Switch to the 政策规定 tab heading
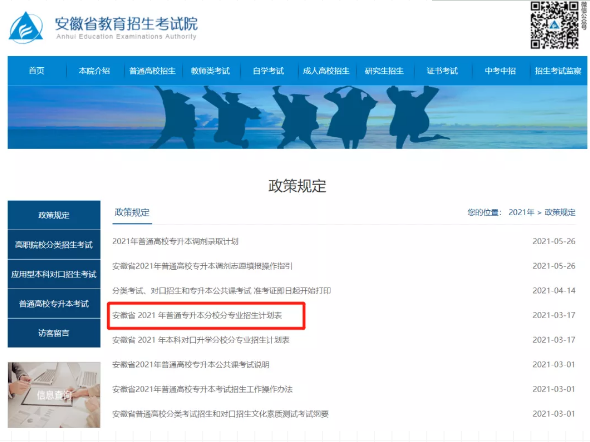This screenshot has height=442, width=590. (x=132, y=213)
